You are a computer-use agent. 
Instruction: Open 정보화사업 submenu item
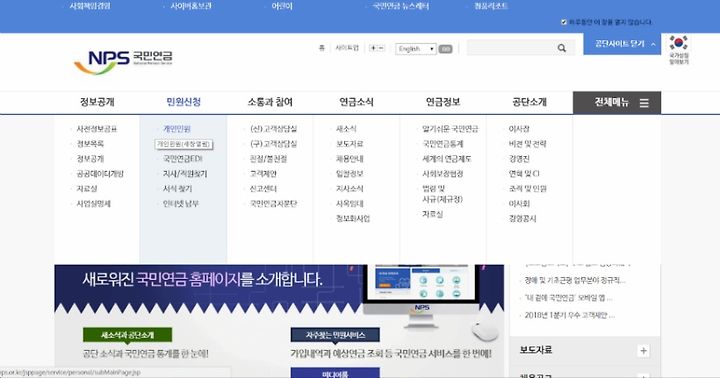pos(353,219)
